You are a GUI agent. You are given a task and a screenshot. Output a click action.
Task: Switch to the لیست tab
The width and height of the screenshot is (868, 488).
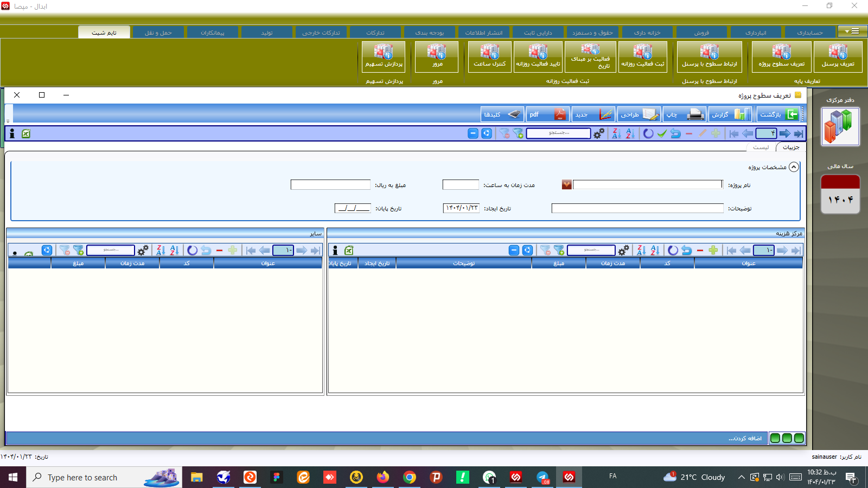pos(761,146)
